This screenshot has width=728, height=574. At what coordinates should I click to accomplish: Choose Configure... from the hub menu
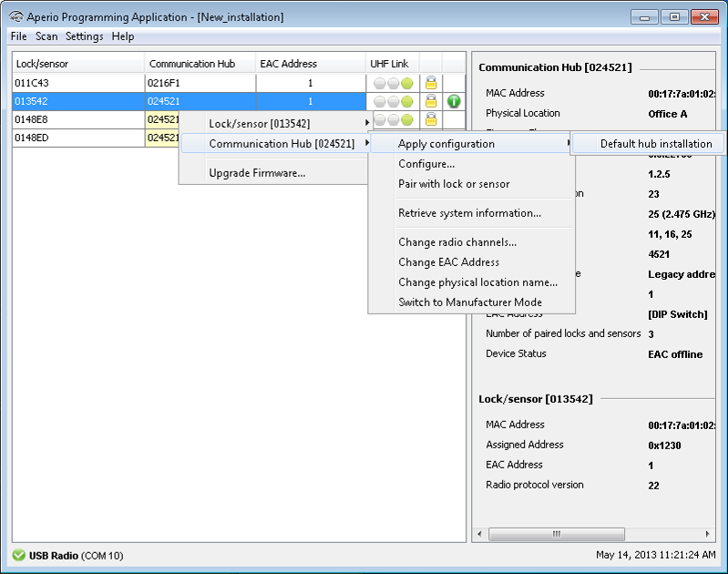(x=471, y=163)
